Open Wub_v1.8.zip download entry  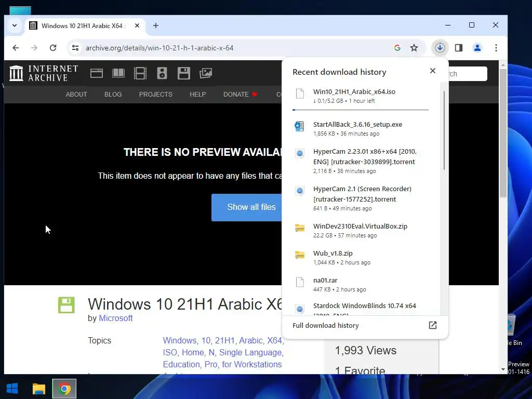tap(361, 258)
